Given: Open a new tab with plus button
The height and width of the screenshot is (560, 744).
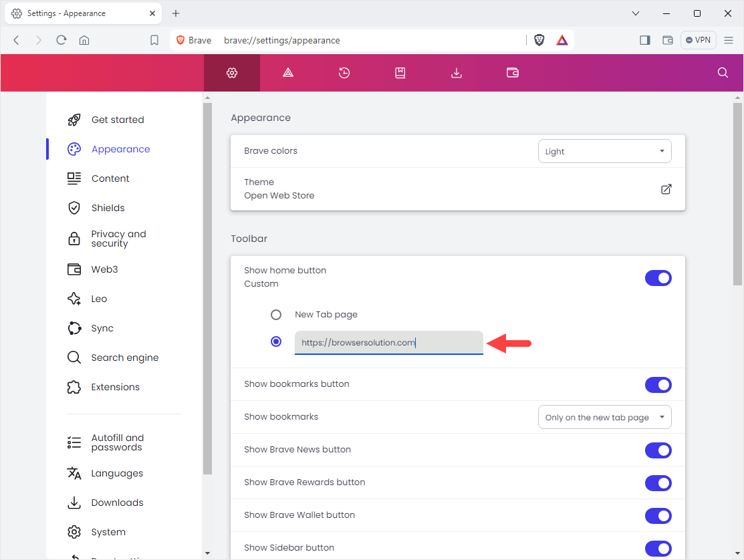Looking at the screenshot, I should click(176, 13).
